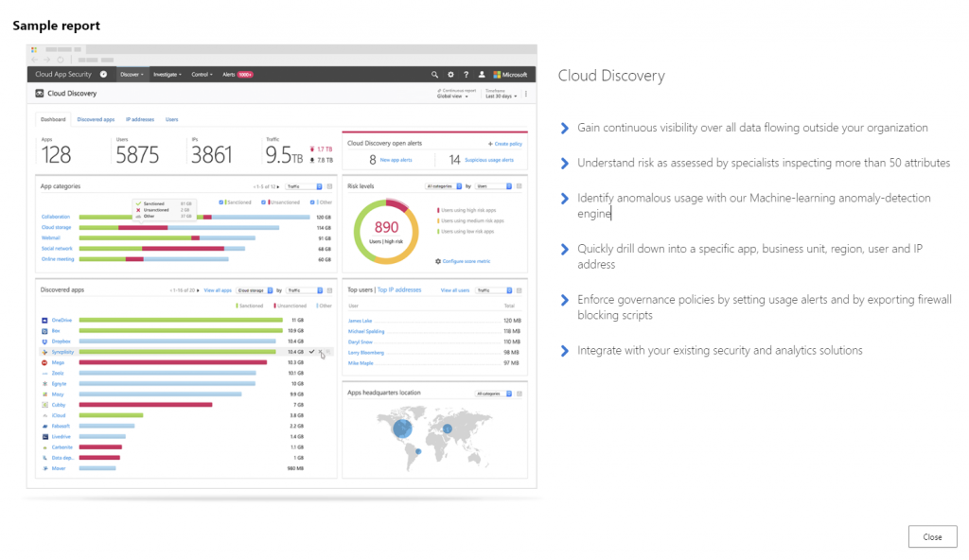Click the Microsoft logo in header
969x560 pixels.
pos(510,74)
